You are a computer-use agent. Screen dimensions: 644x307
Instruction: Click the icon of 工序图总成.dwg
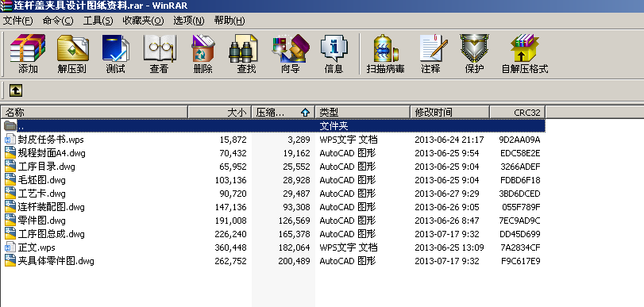click(x=10, y=234)
